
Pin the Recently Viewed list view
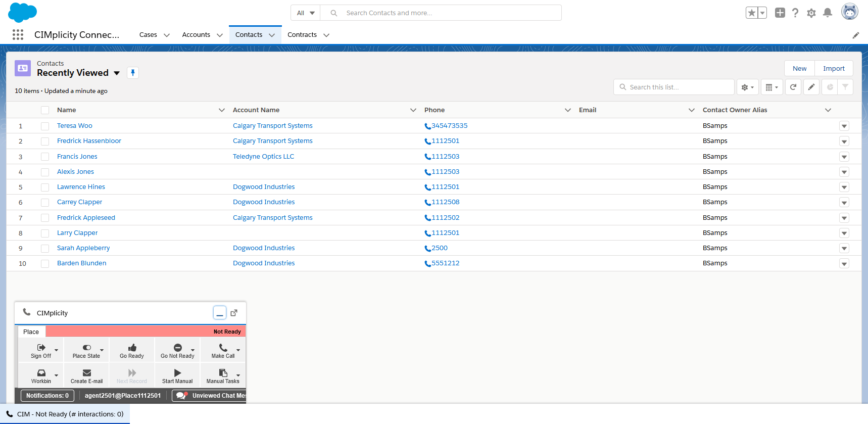tap(133, 73)
